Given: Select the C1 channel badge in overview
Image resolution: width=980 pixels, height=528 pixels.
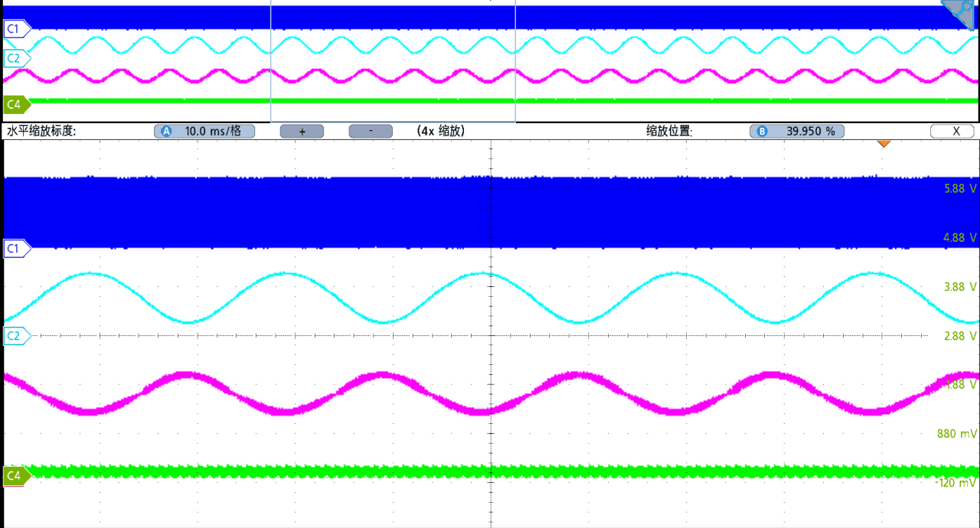Looking at the screenshot, I should pyautogui.click(x=17, y=29).
